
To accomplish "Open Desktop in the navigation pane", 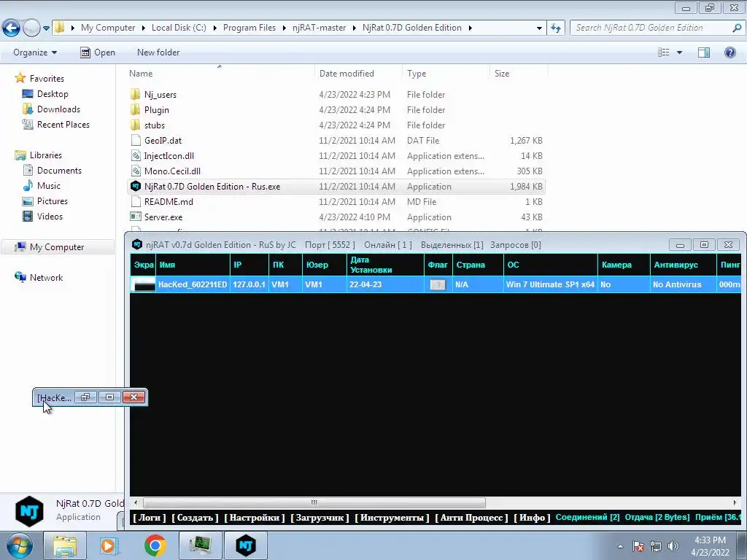I will click(x=53, y=94).
